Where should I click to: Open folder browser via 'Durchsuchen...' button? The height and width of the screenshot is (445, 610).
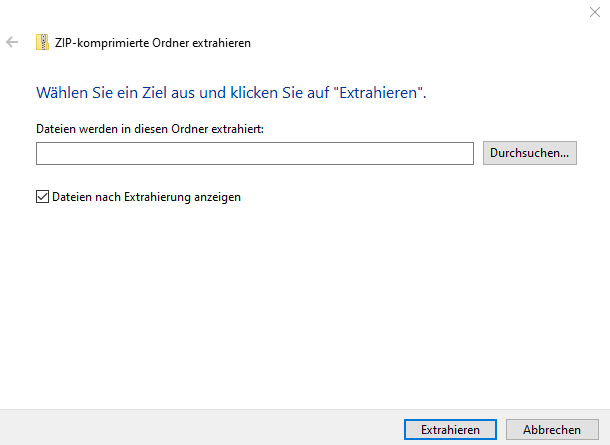[529, 153]
